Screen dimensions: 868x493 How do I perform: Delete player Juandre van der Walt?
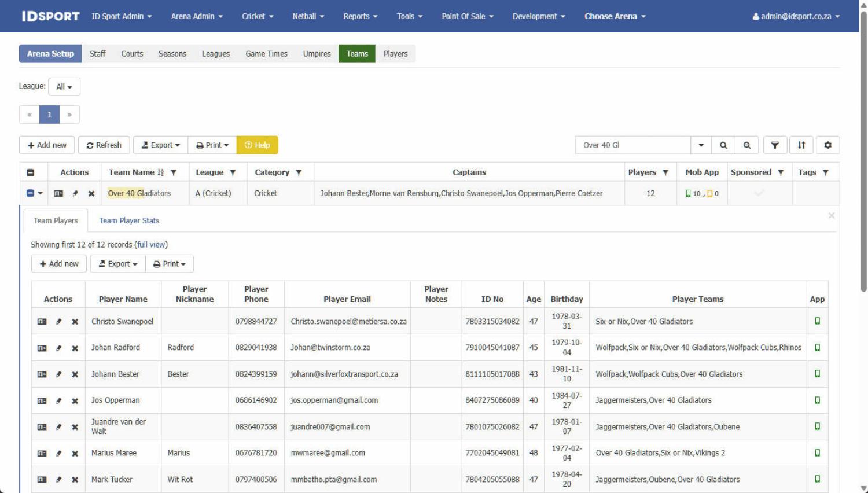[x=75, y=427]
